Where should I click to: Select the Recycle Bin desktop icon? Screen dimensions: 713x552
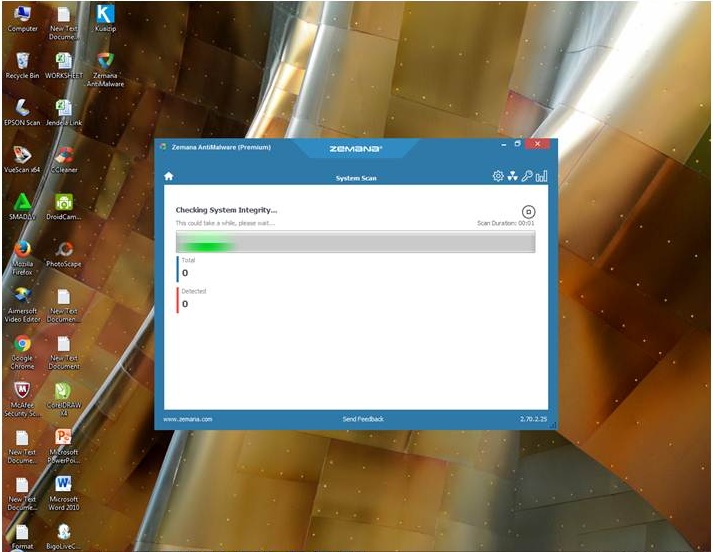click(x=22, y=65)
